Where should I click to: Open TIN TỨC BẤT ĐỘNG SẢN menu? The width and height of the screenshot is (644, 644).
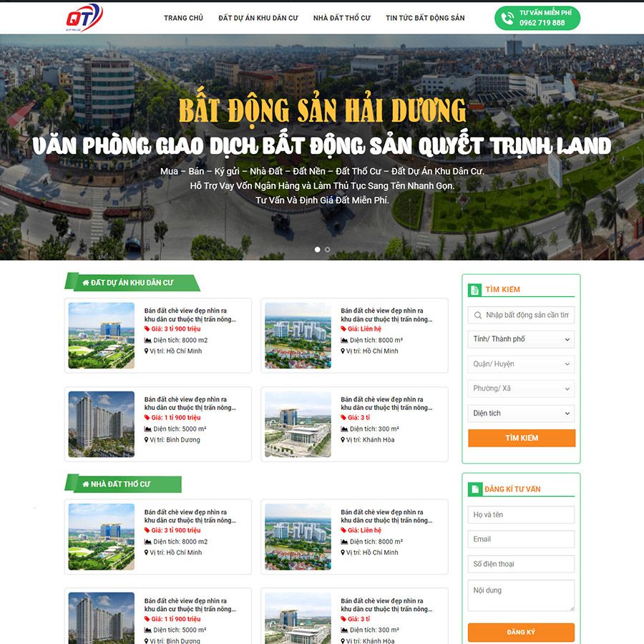pyautogui.click(x=424, y=18)
